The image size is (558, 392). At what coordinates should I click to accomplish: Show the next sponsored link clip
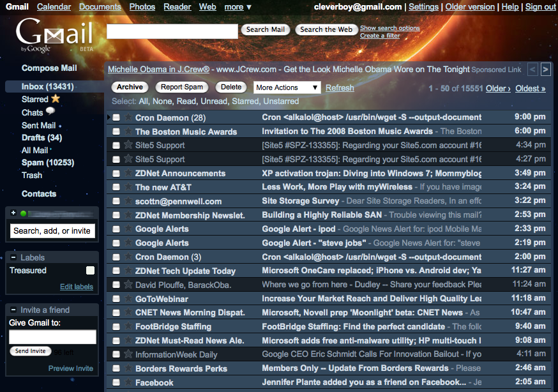click(x=545, y=69)
